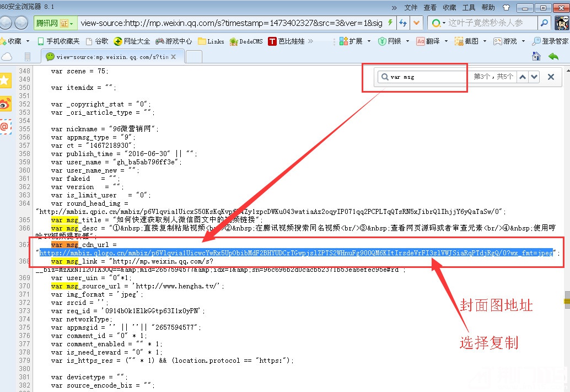Open the mail @ sidebar icon
Image resolution: width=570 pixels, height=392 pixels.
tap(5, 127)
